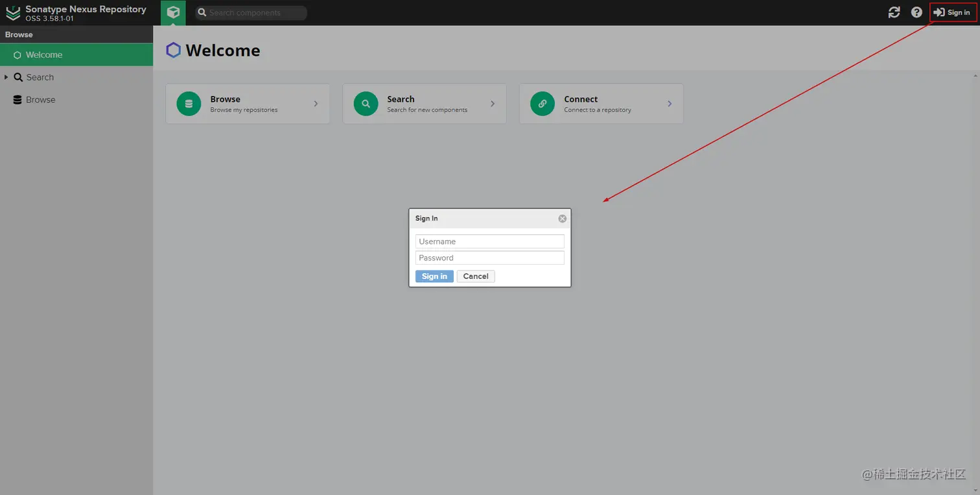Focus the Search components box
Viewport: 980px width, 495px height.
click(251, 12)
